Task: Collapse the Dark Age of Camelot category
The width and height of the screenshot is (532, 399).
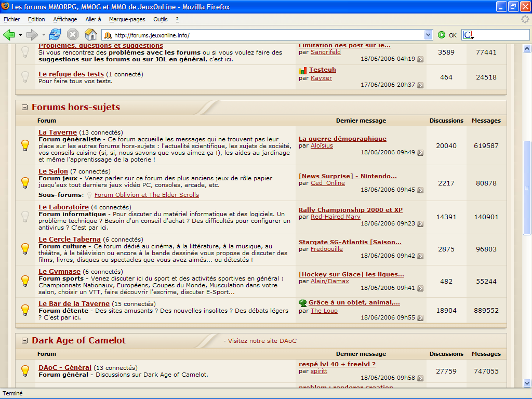Action: [24, 341]
